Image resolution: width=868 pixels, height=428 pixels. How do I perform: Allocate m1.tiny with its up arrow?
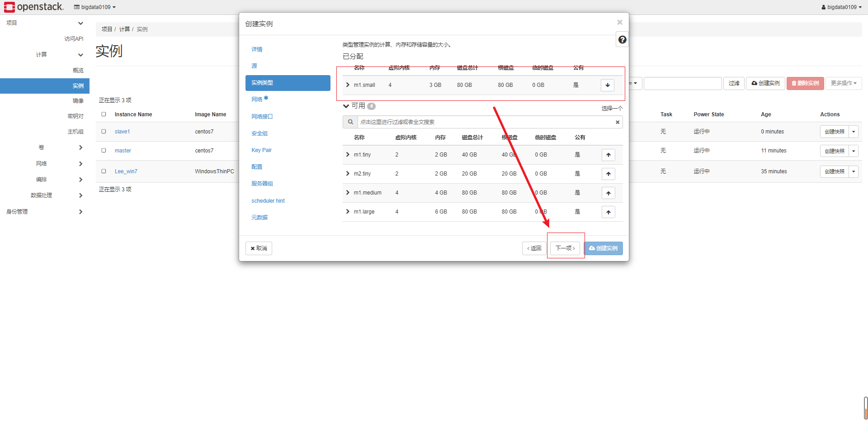coord(609,155)
